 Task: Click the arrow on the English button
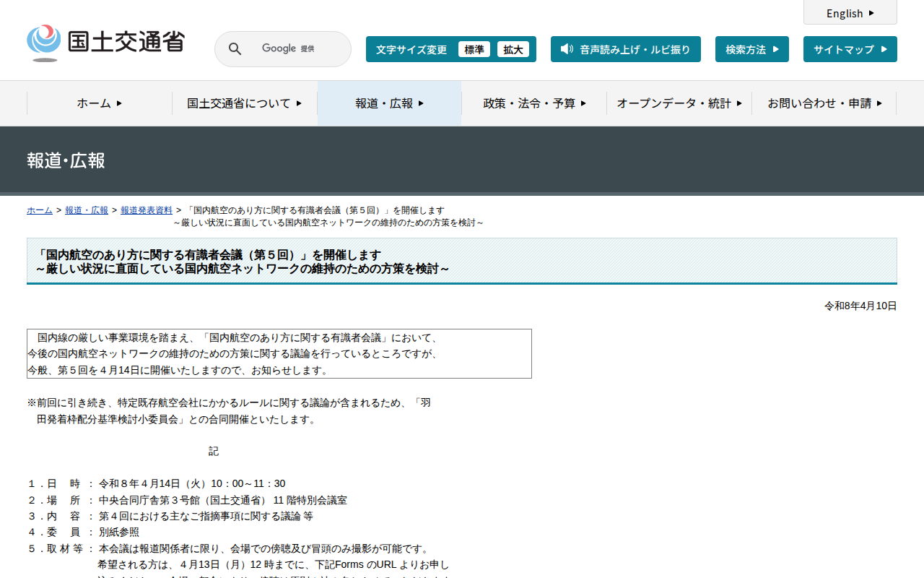[x=871, y=13]
